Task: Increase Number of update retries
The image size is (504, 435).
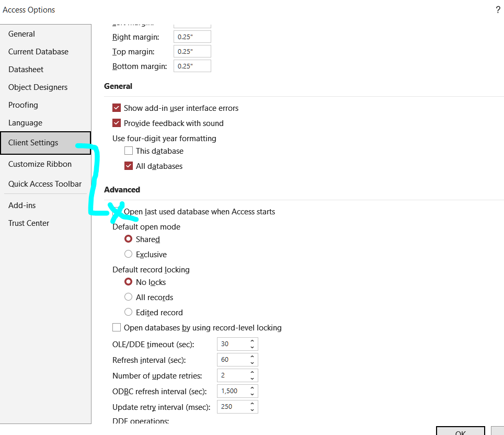Action: click(253, 372)
